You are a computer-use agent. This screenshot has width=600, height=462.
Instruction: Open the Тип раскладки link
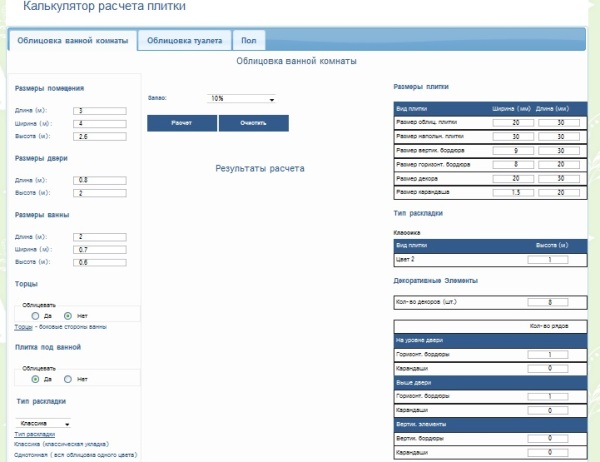click(x=35, y=434)
